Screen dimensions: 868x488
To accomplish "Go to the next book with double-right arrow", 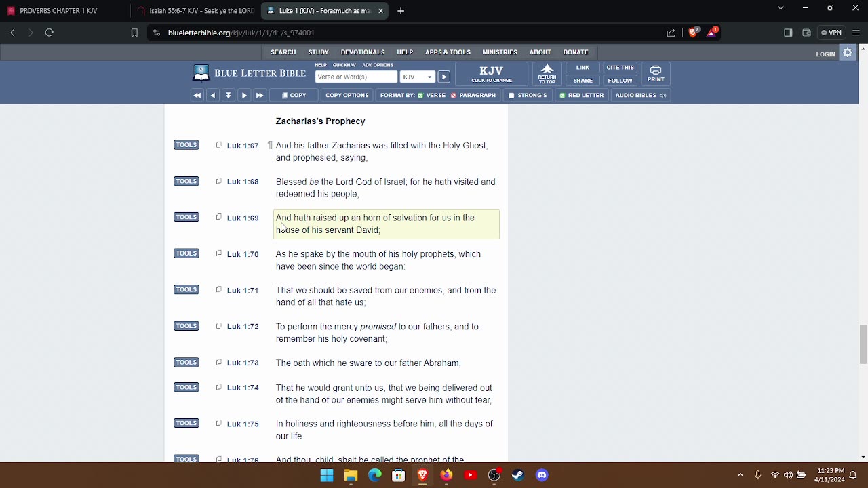I will pos(260,96).
